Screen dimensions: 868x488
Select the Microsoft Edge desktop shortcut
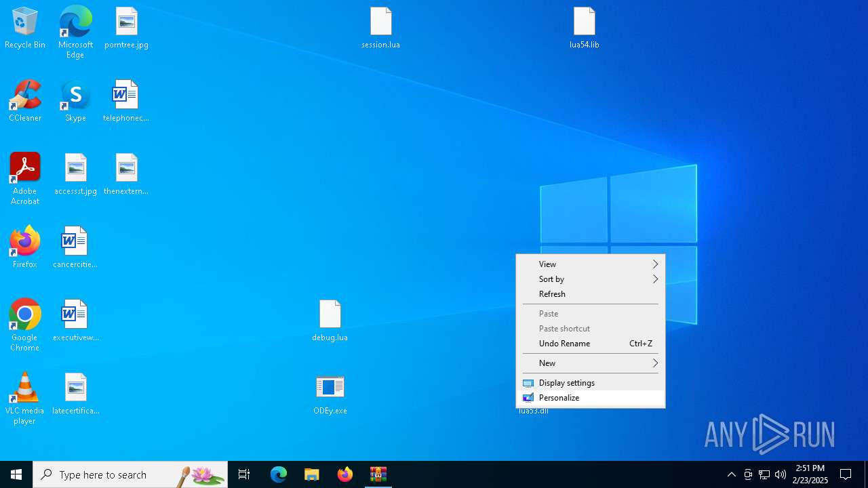point(75,33)
